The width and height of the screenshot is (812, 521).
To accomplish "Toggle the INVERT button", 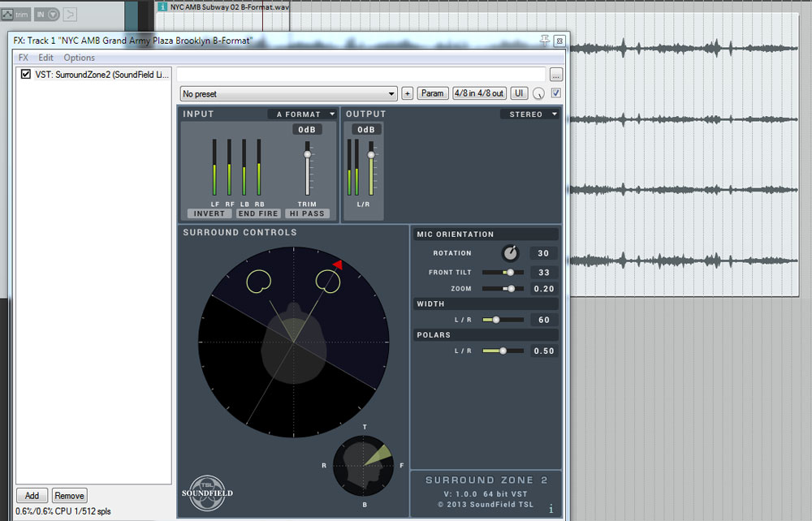I will point(209,213).
